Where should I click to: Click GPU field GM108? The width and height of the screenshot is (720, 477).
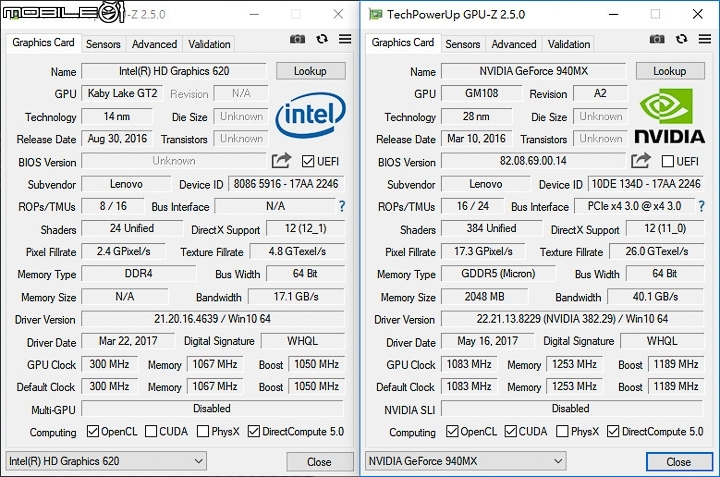coord(481,93)
